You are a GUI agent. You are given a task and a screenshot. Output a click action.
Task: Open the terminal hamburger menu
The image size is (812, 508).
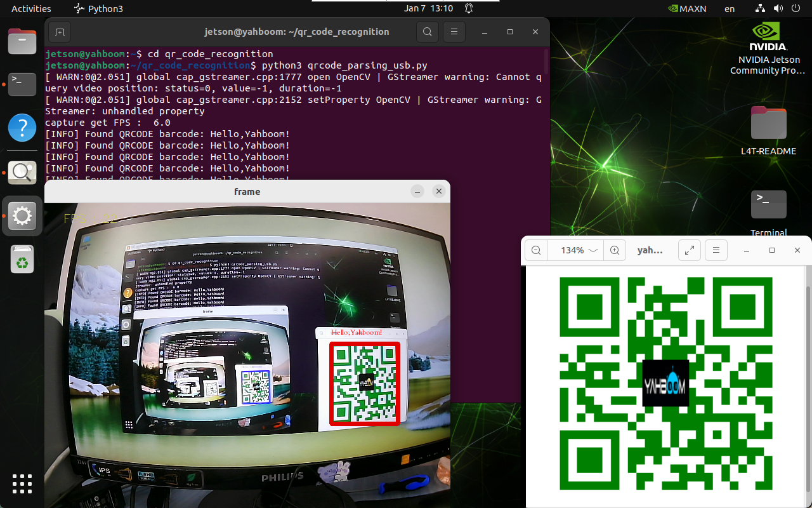pyautogui.click(x=454, y=32)
